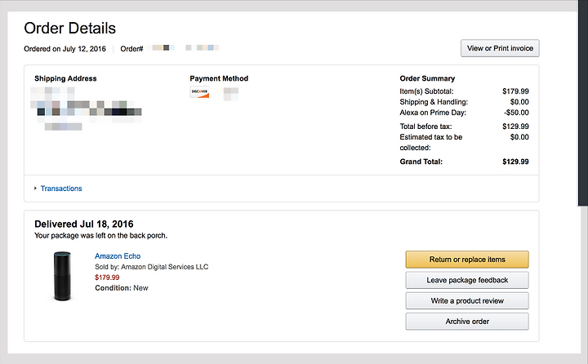Screen dimensions: 588x364
Task: Click the -$50.00 discount amount
Action: [x=516, y=113]
